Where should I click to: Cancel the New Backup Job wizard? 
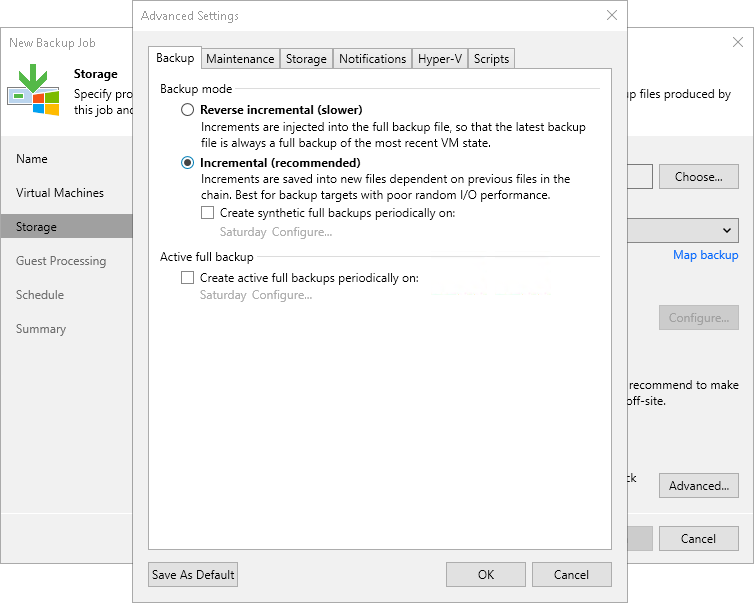click(698, 539)
